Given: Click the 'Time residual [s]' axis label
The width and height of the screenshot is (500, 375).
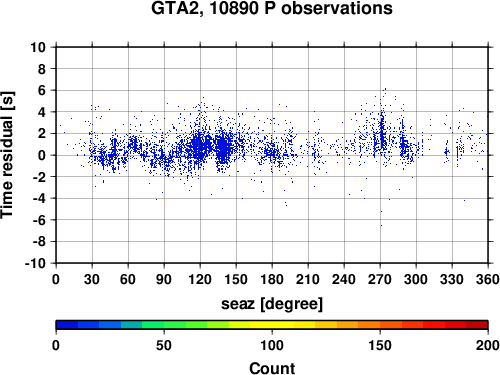Looking at the screenshot, I should click(8, 155).
